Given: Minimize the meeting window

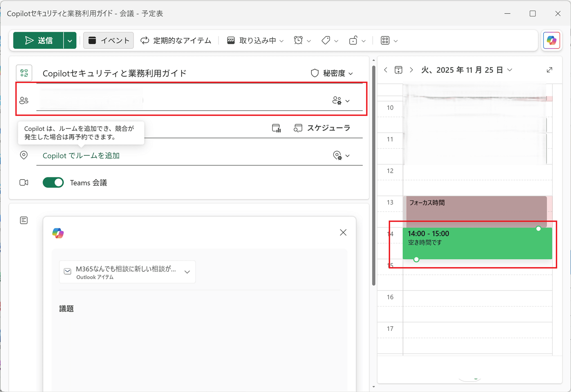Looking at the screenshot, I should click(507, 13).
